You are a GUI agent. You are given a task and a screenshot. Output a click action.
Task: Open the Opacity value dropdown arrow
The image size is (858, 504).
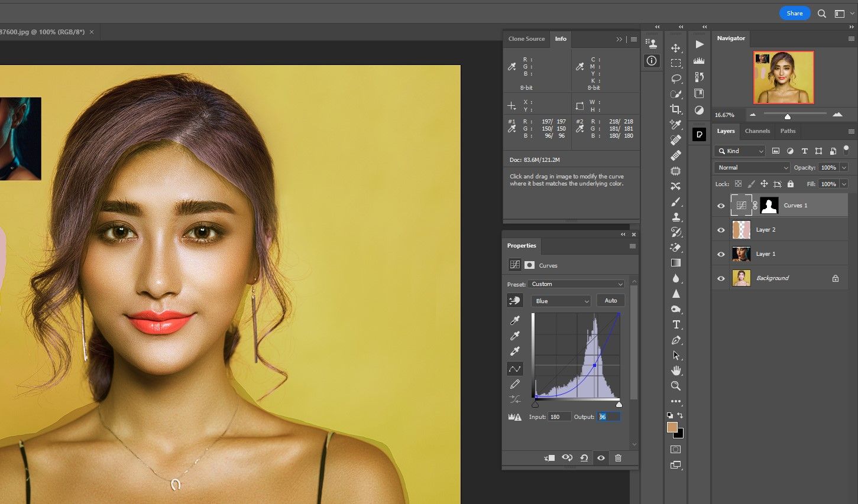pos(844,168)
